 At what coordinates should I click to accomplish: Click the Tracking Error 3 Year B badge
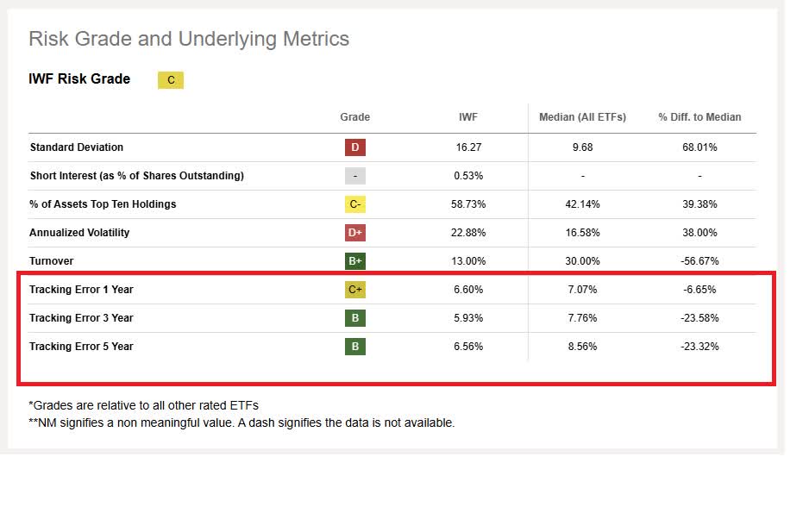(x=354, y=318)
